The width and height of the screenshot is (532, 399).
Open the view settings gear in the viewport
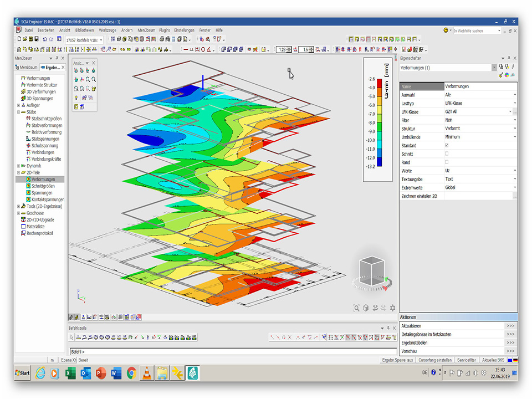(x=393, y=308)
